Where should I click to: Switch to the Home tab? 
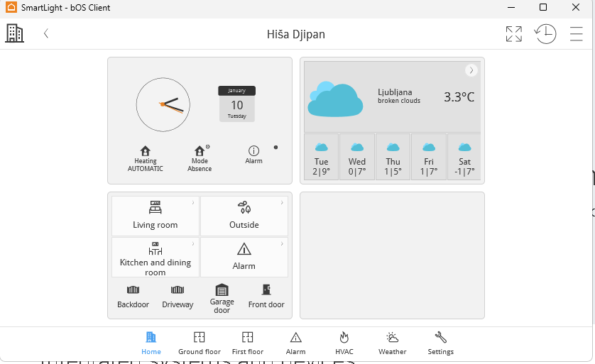pos(151,343)
